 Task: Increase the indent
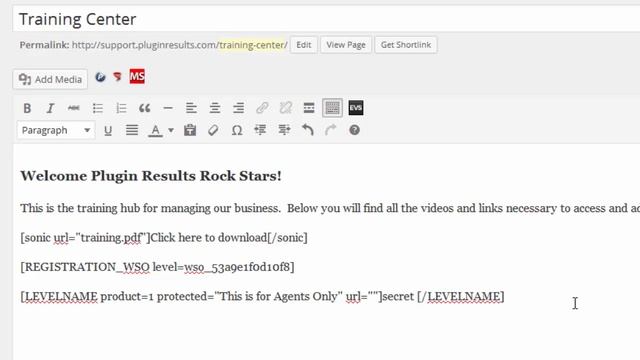(284, 131)
